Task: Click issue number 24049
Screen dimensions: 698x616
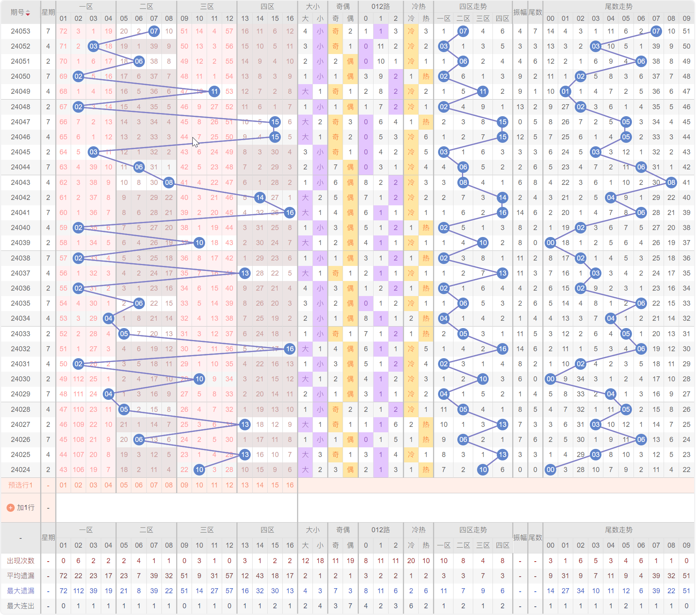Action: 20,91
